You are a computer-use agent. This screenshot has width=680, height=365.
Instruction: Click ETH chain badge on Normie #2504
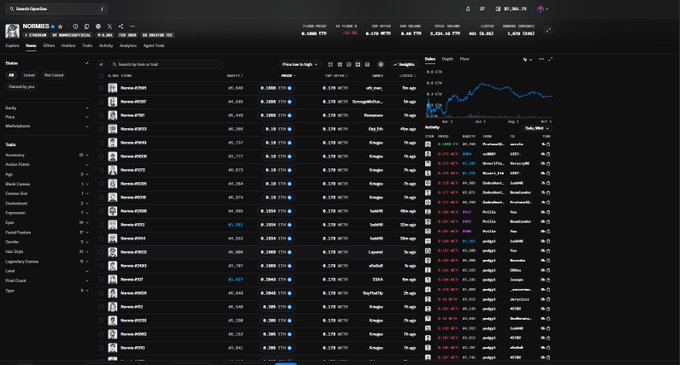pyautogui.click(x=290, y=88)
